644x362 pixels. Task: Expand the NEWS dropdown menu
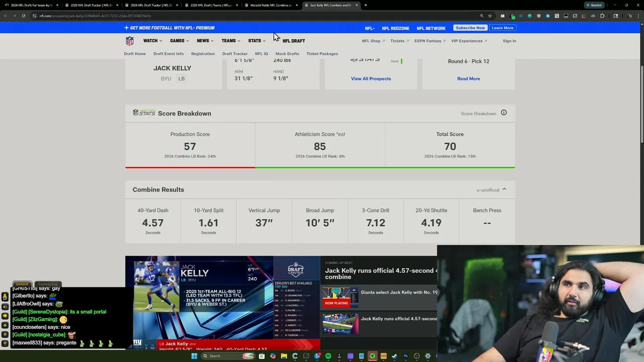point(205,41)
